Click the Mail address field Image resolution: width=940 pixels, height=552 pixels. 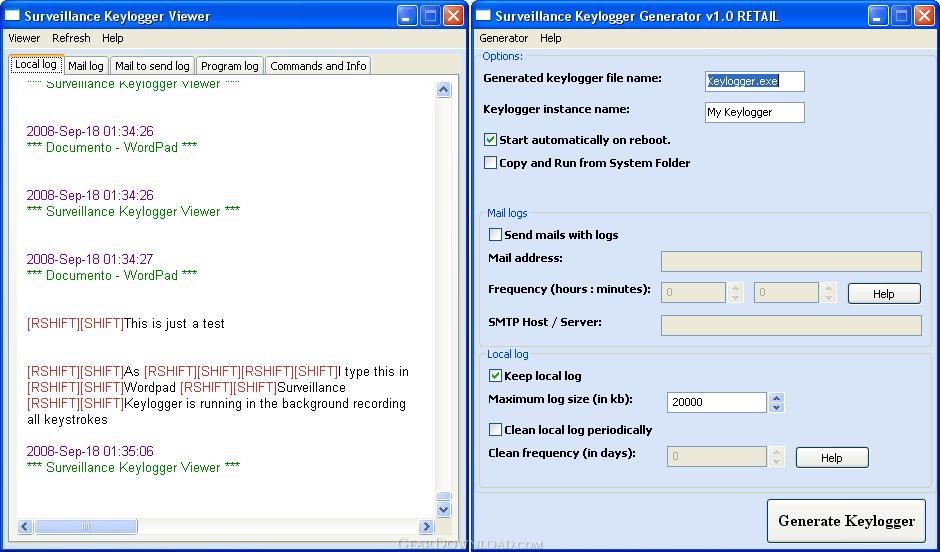[791, 262]
